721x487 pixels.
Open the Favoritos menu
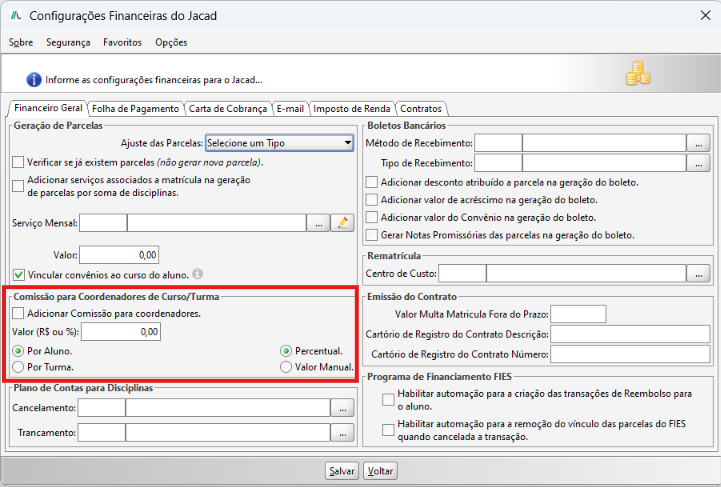click(x=122, y=42)
